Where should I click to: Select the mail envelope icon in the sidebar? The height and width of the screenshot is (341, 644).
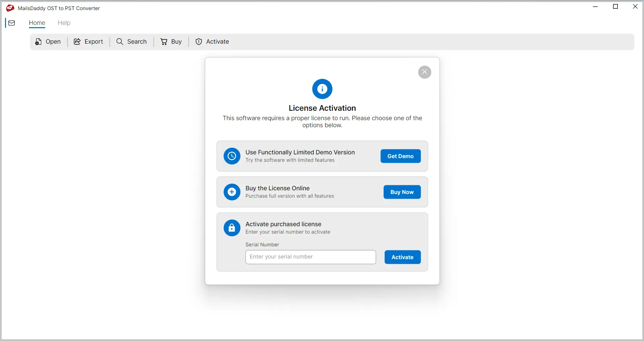click(12, 23)
